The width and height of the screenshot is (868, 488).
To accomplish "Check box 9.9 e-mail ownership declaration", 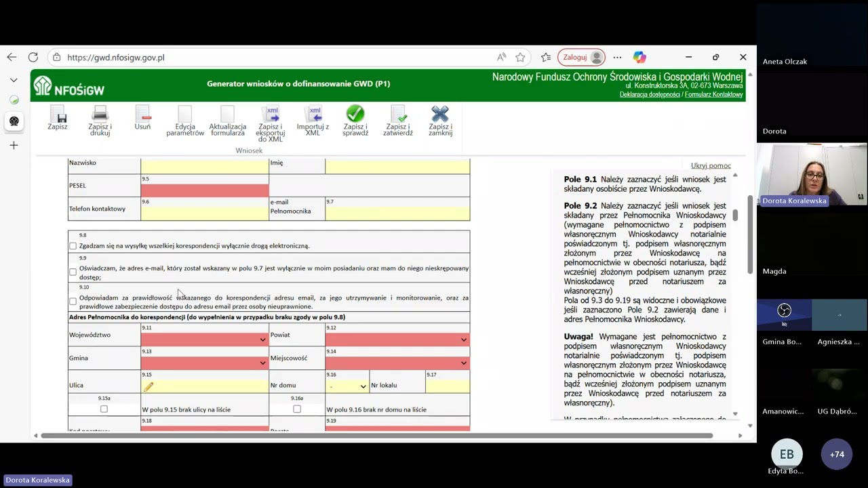I will point(73,272).
